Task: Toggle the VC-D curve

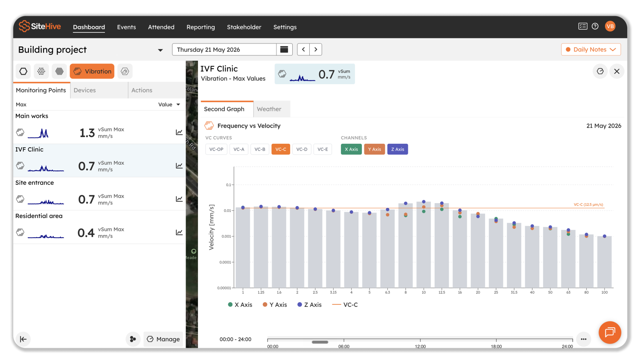Action: tap(302, 149)
